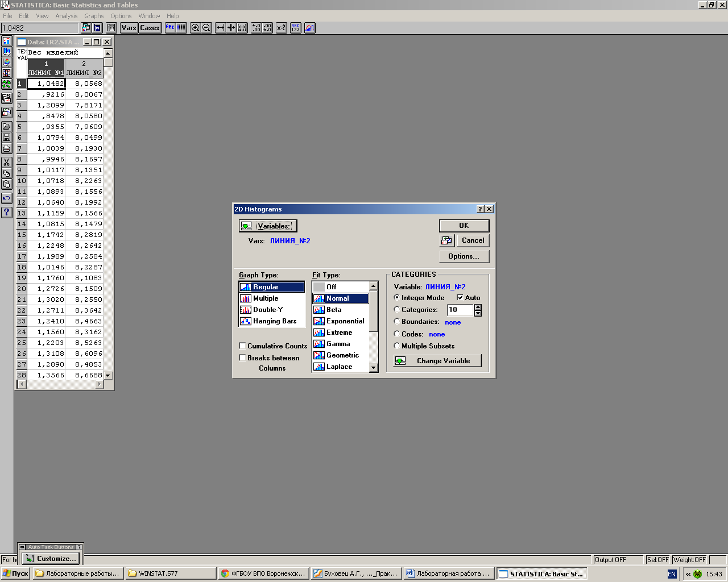Screen dimensions: 728x582
Task: Switch to WINSTAT.577 taskbar window
Action: tap(171, 573)
